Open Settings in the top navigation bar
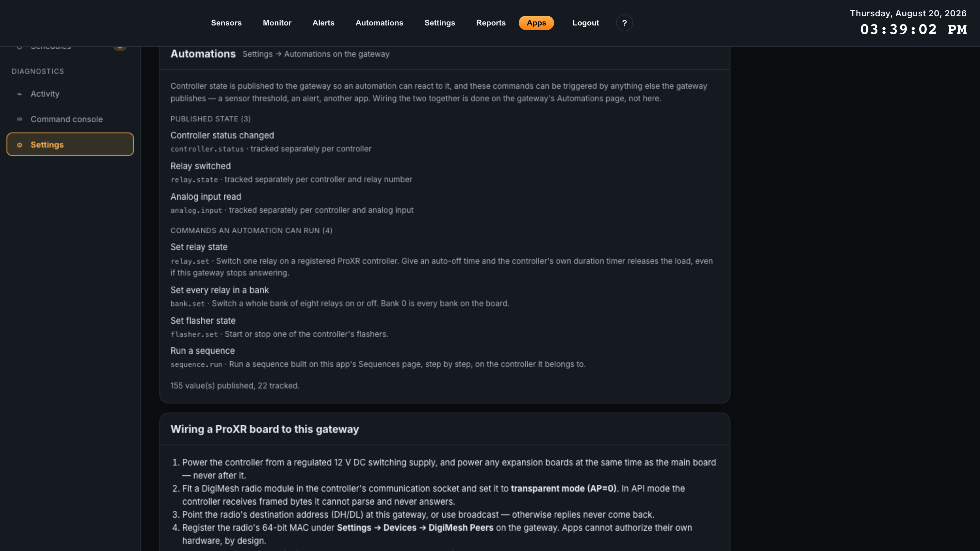The image size is (980, 551). [440, 23]
